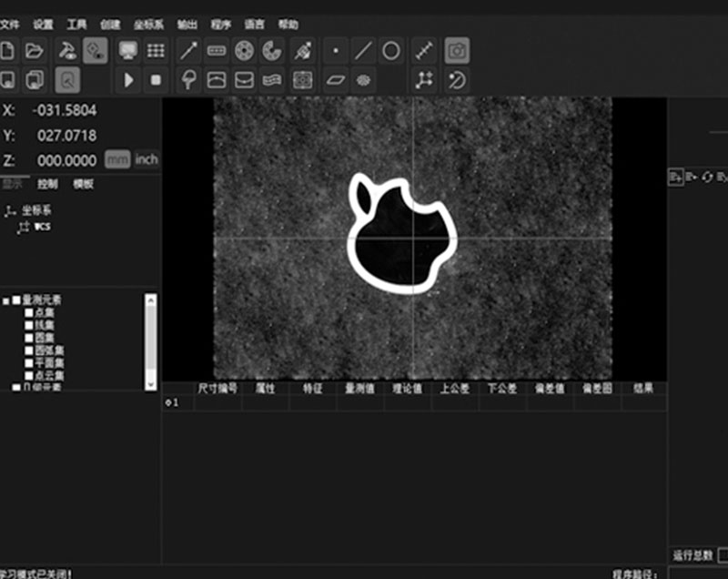Switch to the 控制 tab
The width and height of the screenshot is (728, 579).
click(x=48, y=184)
